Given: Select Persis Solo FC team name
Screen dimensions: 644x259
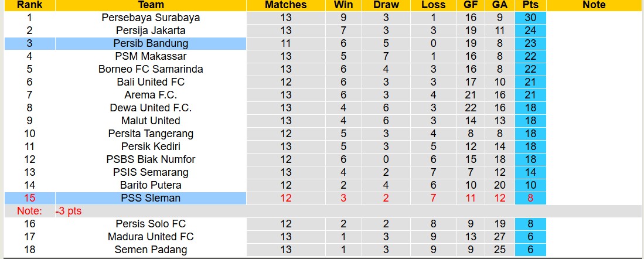Looking at the screenshot, I should click(x=151, y=224).
